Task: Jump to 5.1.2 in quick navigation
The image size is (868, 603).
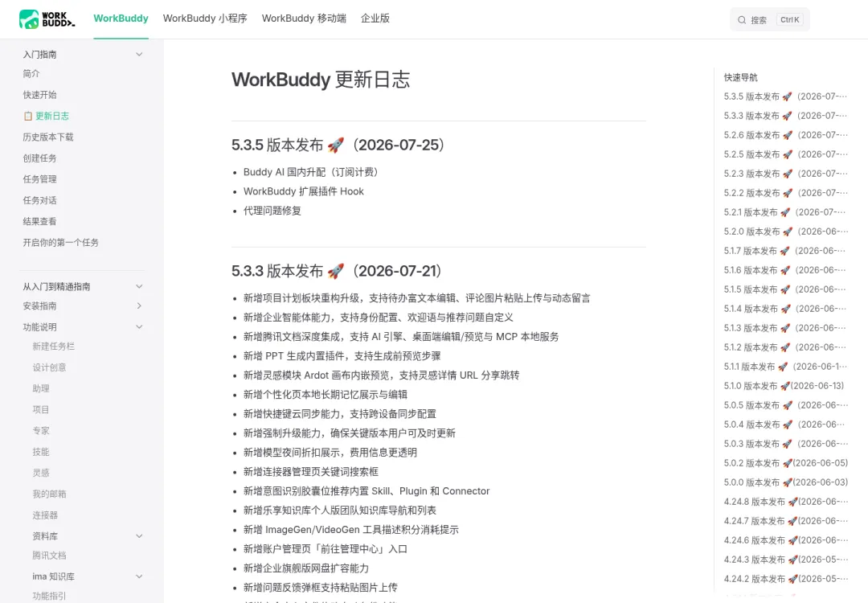Action: pos(784,347)
